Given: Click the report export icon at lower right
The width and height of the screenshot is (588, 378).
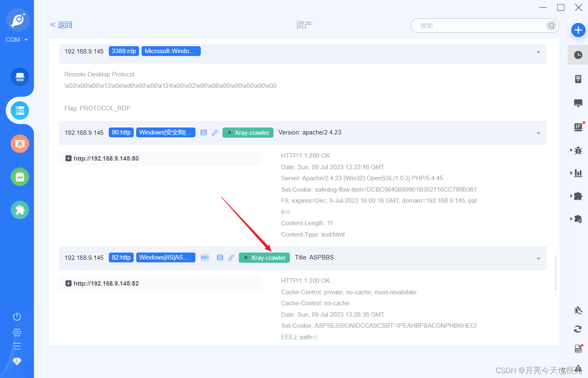Looking at the screenshot, I should [578, 349].
